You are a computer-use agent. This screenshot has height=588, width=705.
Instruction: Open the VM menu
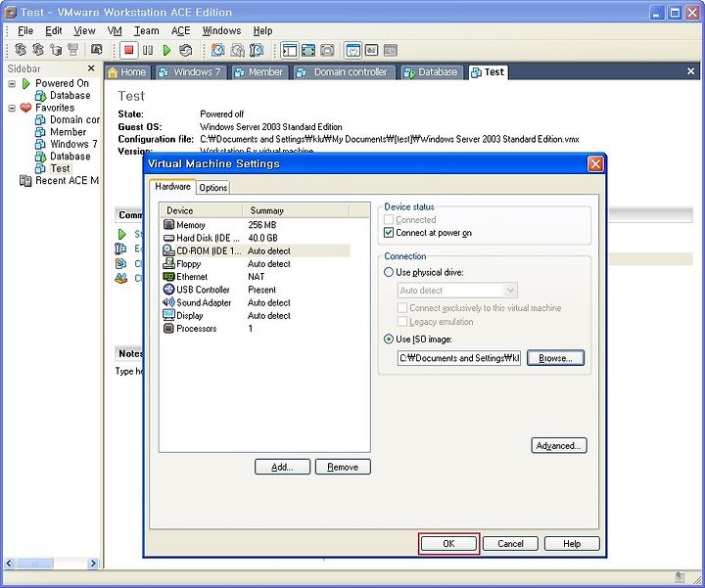pyautogui.click(x=115, y=30)
